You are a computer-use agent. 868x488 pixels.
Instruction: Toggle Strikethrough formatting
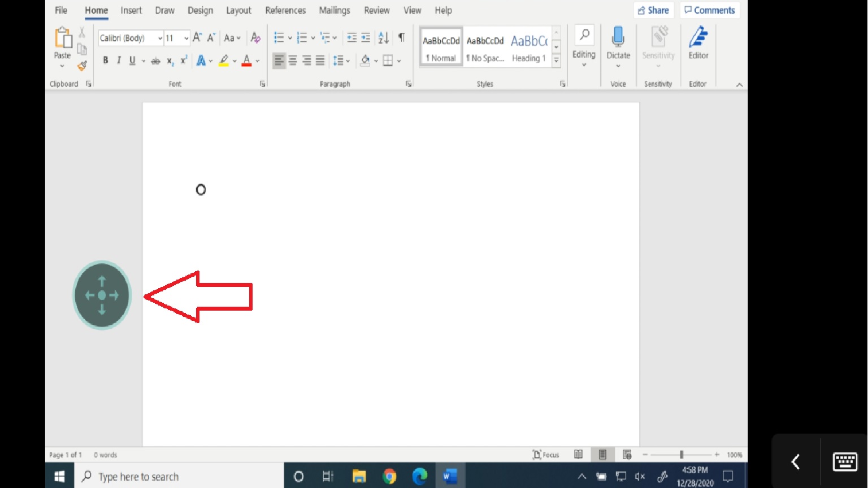pos(155,61)
